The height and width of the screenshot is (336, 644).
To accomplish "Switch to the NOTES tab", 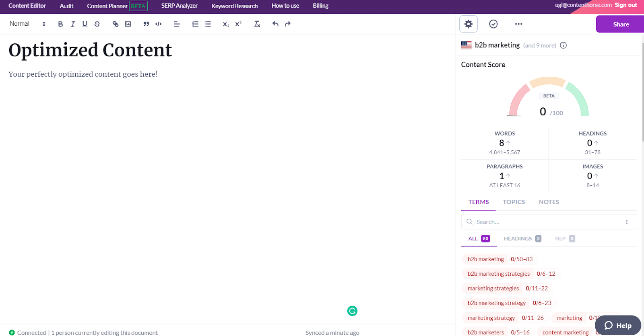I will click(x=549, y=202).
